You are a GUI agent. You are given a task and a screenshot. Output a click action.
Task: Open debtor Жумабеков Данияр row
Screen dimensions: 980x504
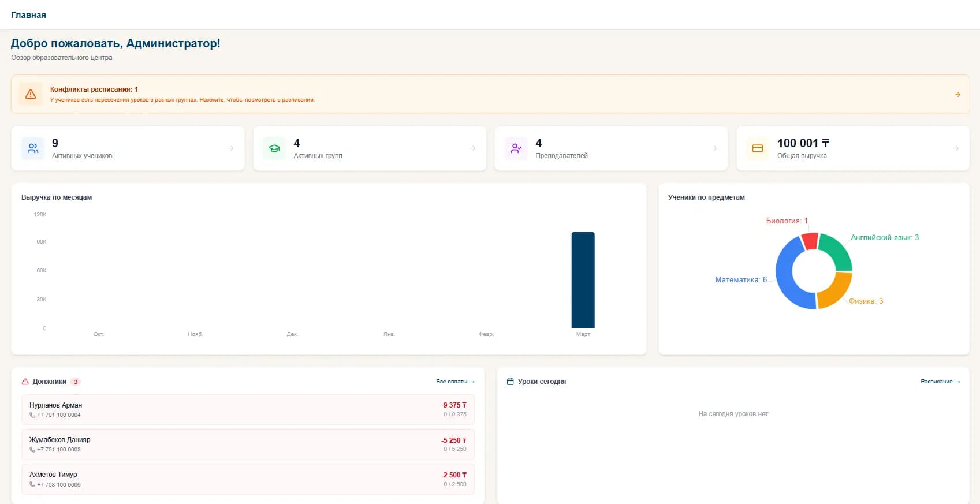tap(248, 445)
